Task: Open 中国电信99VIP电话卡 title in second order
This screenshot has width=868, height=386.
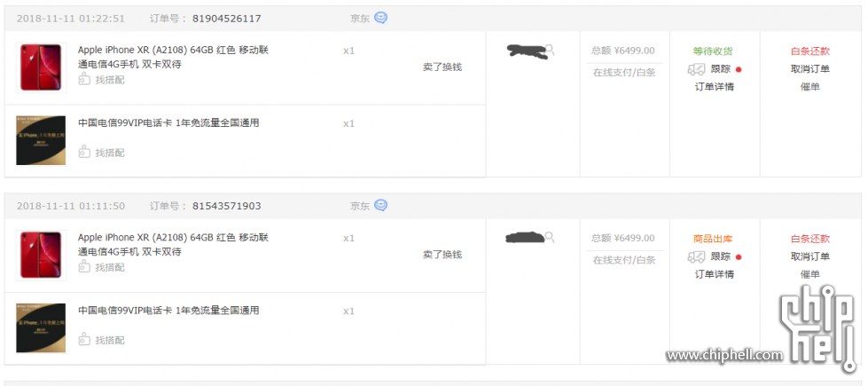Action: (168, 310)
